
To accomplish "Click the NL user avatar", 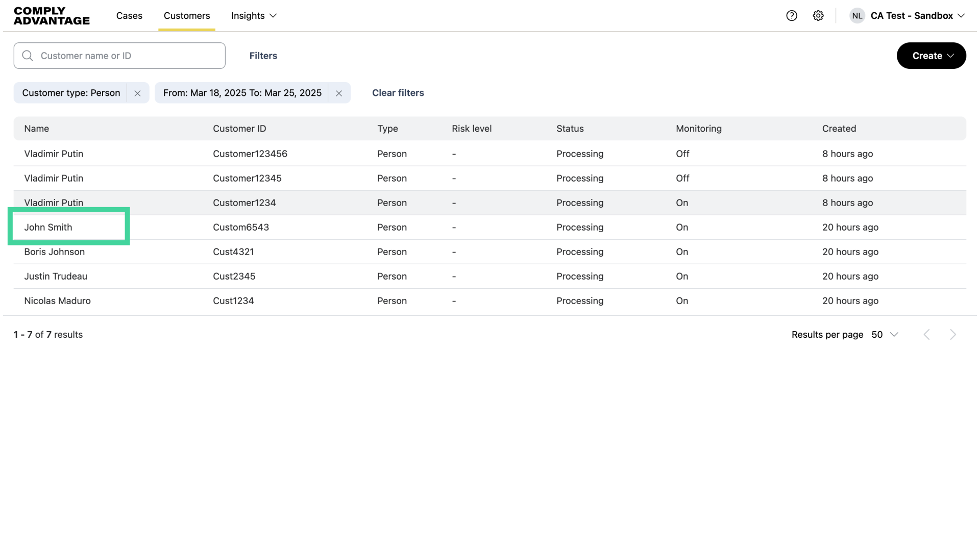I will point(857,16).
